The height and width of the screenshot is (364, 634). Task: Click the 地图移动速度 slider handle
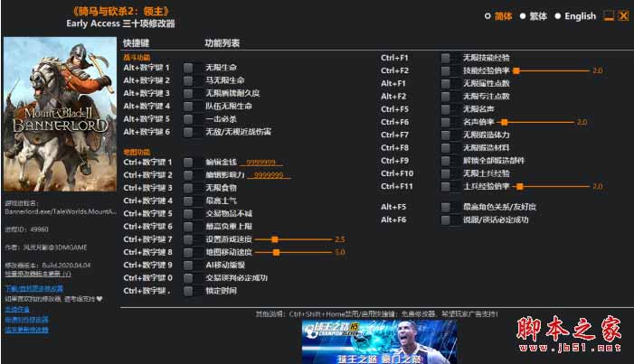[276, 253]
